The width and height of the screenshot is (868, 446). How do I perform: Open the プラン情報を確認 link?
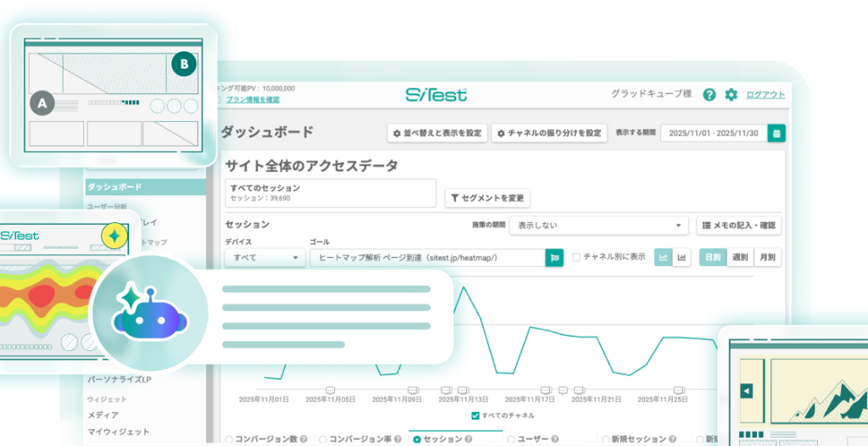coord(253,100)
